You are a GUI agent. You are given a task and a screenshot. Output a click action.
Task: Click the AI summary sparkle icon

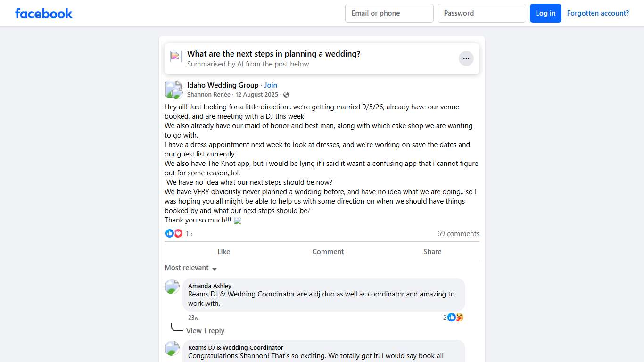point(176,57)
